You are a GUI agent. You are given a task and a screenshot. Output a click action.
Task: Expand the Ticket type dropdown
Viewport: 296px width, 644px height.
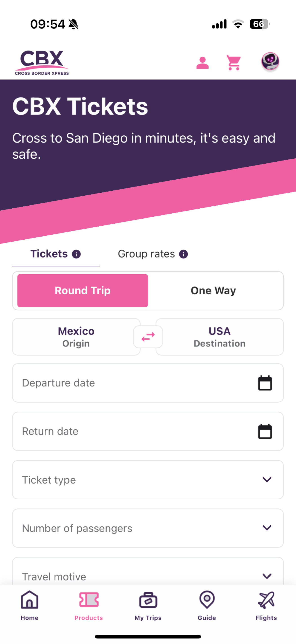pyautogui.click(x=148, y=480)
